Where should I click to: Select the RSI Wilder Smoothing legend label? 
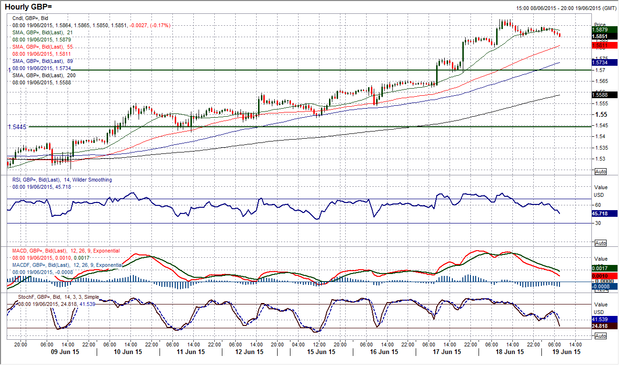62,180
